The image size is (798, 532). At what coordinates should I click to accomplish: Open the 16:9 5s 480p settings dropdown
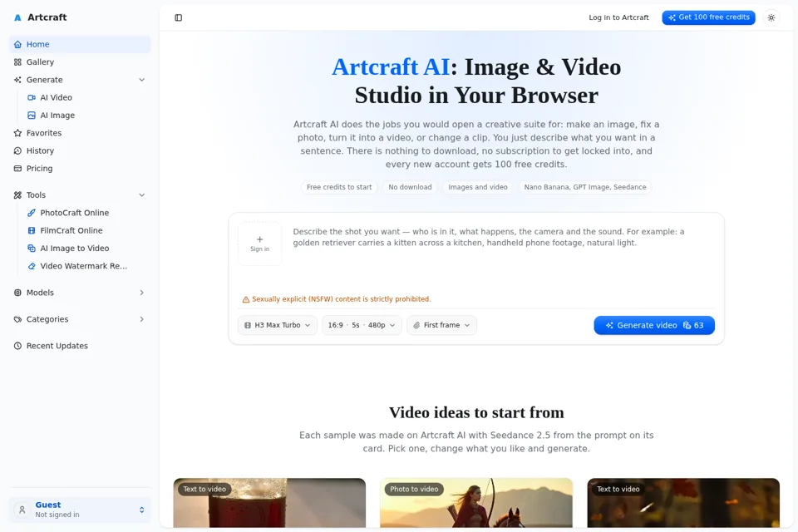[x=362, y=325]
